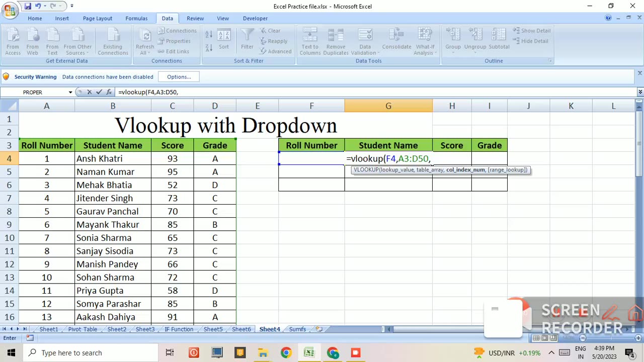Image resolution: width=644 pixels, height=362 pixels.
Task: Click the Insert Function fx button
Action: tap(109, 93)
